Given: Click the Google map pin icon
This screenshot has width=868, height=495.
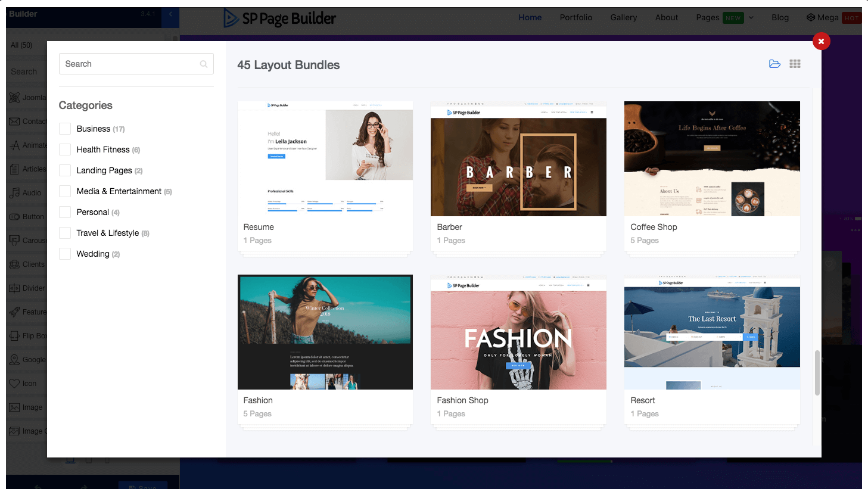Looking at the screenshot, I should [14, 359].
